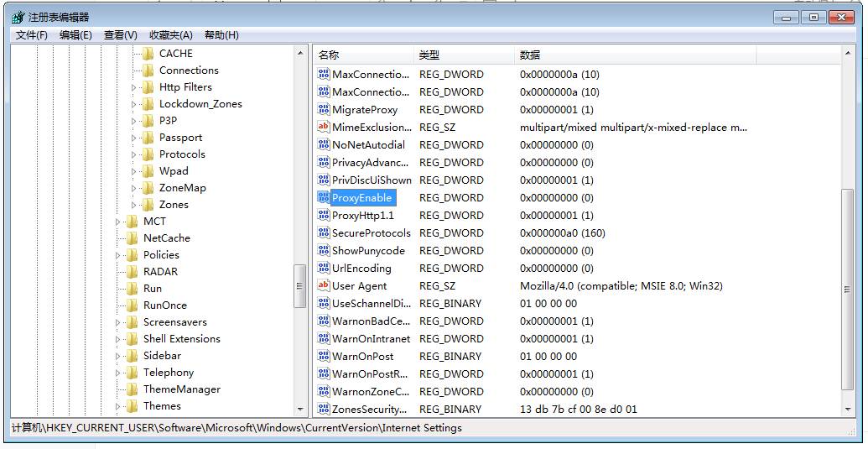This screenshot has width=868, height=449.
Task: Click the tree pane vertical scrollbar thumb
Action: click(x=300, y=286)
